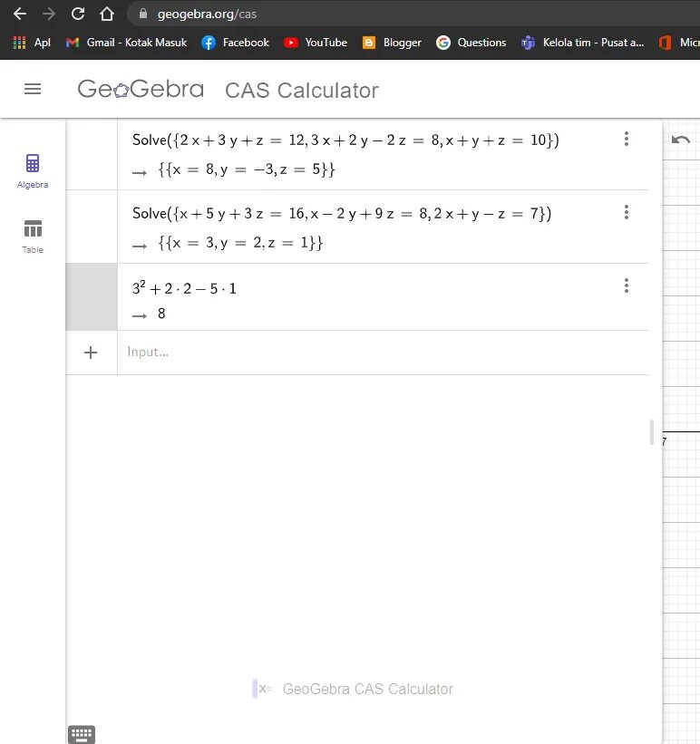Viewport: 700px width, 744px height.
Task: Open options menu for 3²+2·2−5·1 row
Action: (x=626, y=286)
